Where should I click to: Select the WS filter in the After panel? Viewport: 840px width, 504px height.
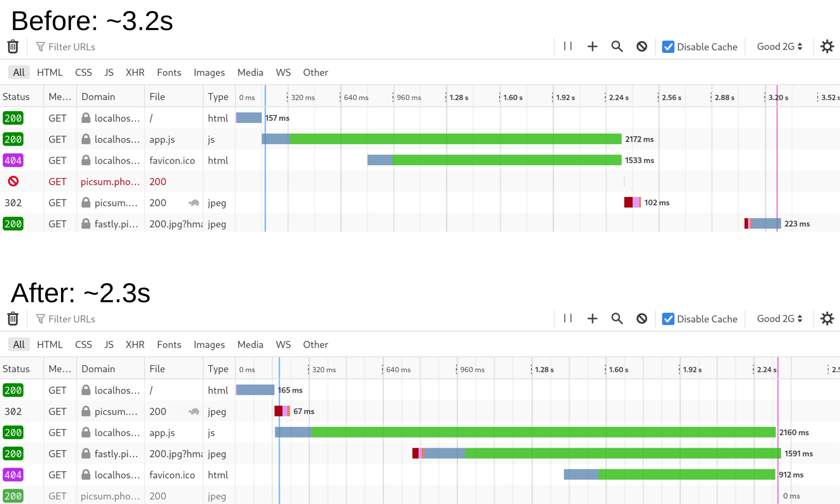283,344
